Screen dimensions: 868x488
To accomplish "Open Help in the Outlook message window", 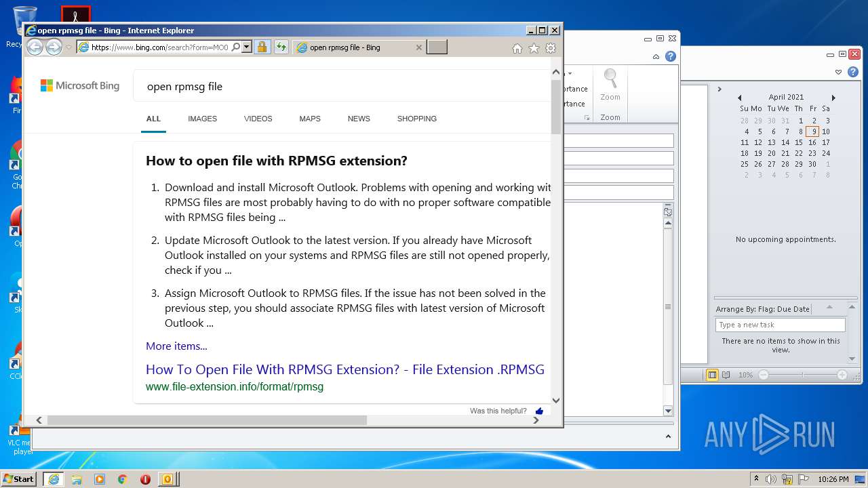I will coord(671,56).
